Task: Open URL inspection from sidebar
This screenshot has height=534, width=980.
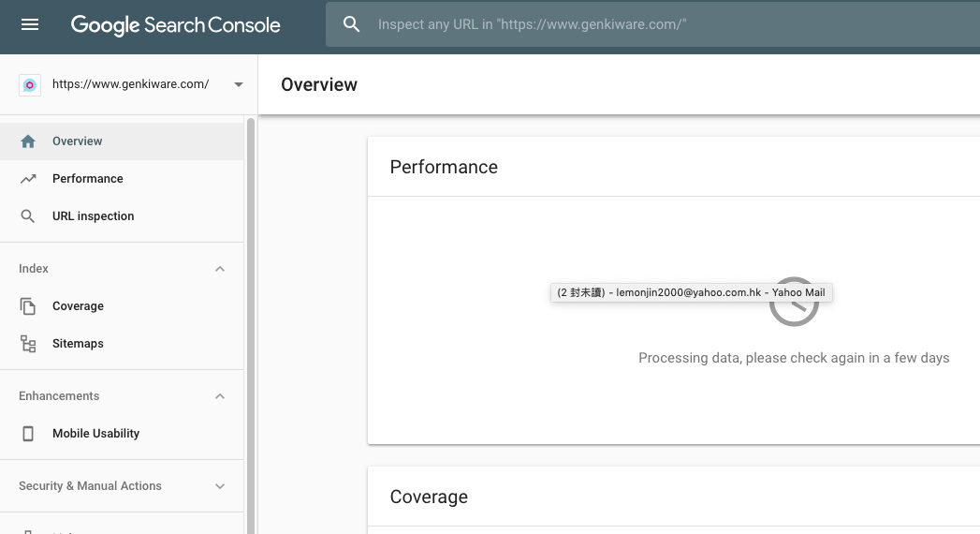Action: [122, 216]
